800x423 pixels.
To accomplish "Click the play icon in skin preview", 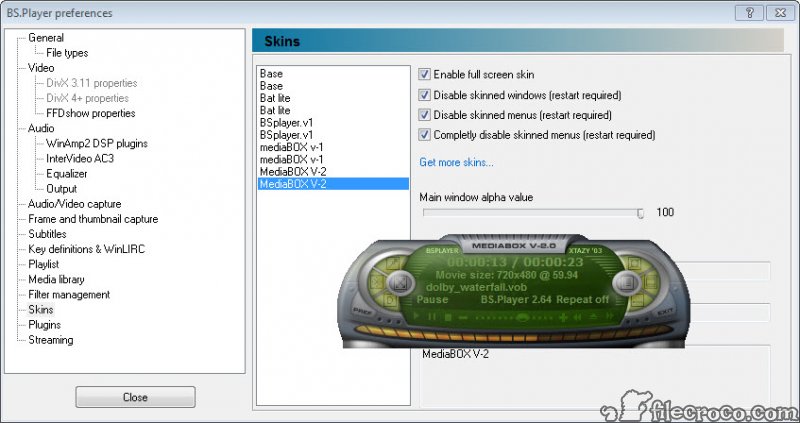I will (417, 317).
